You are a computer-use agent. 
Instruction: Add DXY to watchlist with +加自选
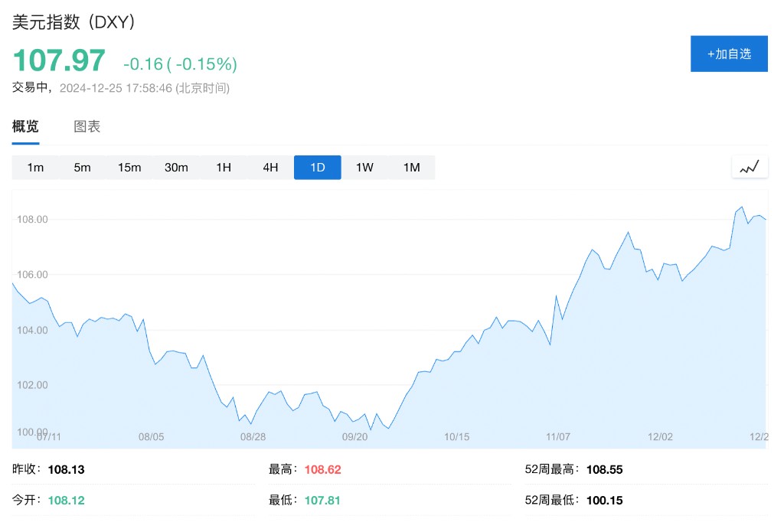729,54
